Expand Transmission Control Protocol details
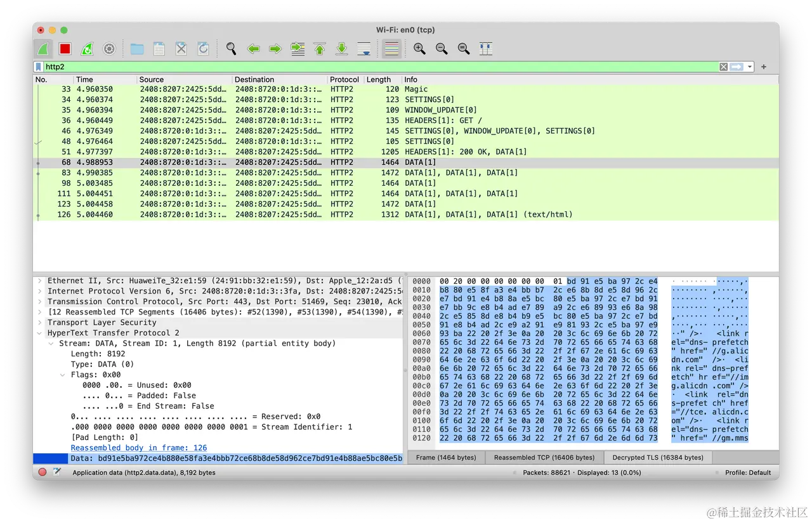Viewport: 812px width, 523px height. 40,302
